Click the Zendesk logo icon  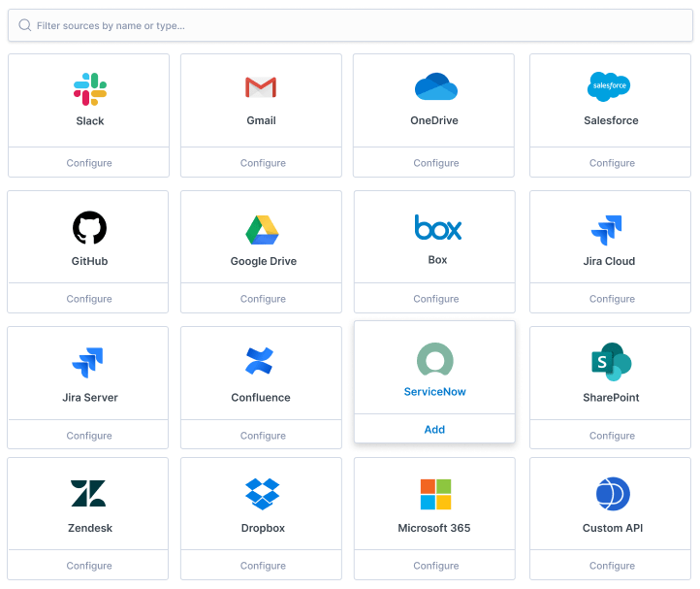[88, 493]
